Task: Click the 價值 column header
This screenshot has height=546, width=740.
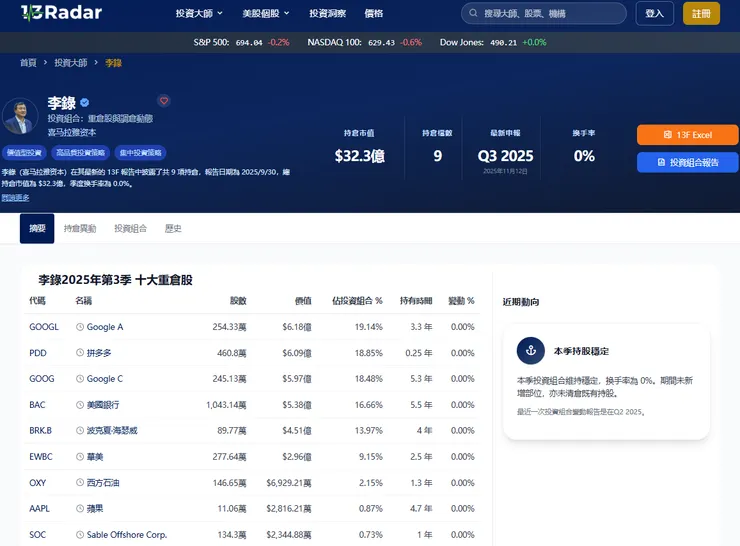Action: pos(303,301)
